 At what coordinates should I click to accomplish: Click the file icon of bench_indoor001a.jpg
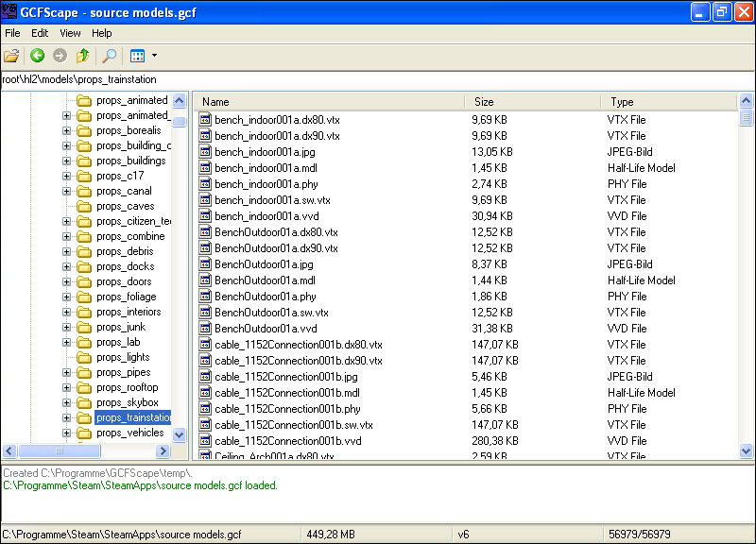pos(205,152)
